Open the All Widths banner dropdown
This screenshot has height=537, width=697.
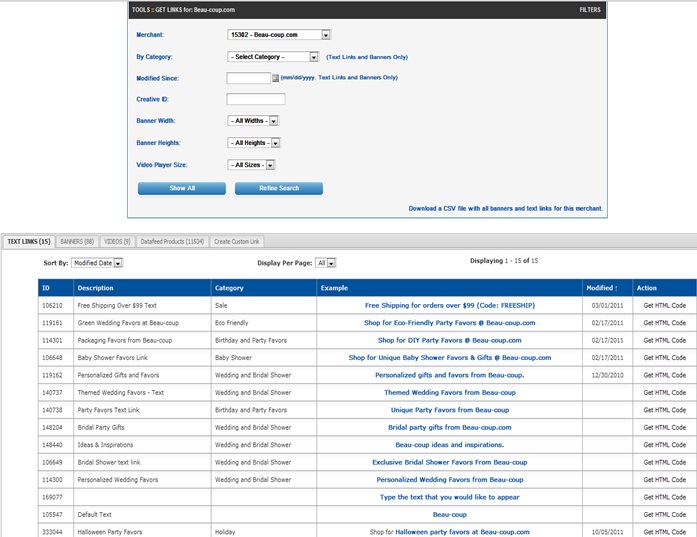pyautogui.click(x=252, y=121)
